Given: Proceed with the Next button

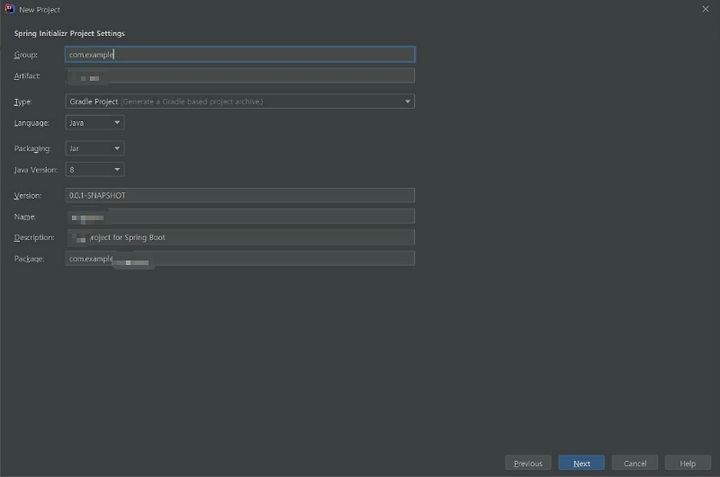Looking at the screenshot, I should (581, 463).
